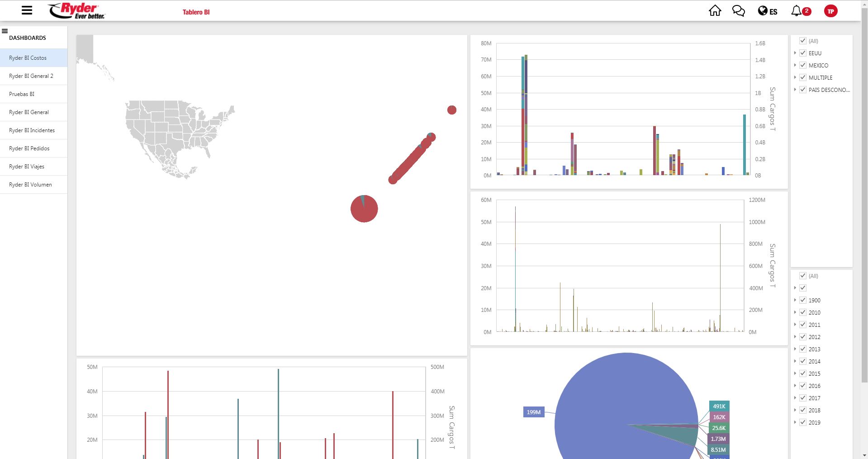The width and height of the screenshot is (868, 459).
Task: Click the Ryder logo
Action: click(x=76, y=11)
